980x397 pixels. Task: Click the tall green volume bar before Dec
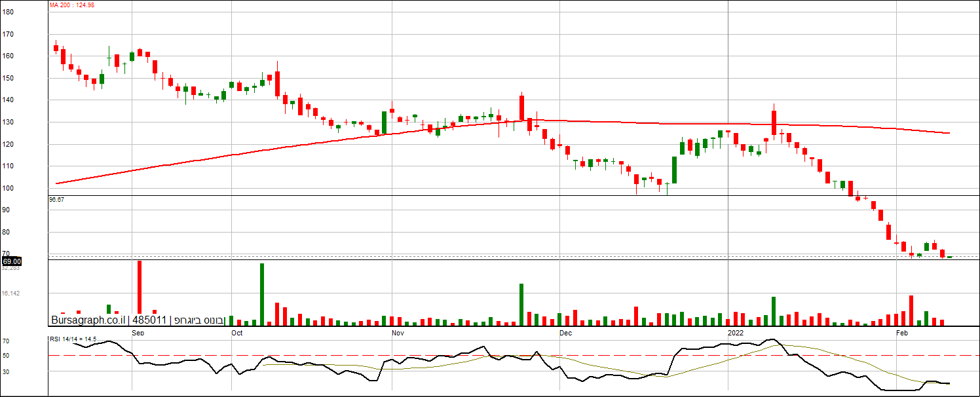[x=521, y=305]
